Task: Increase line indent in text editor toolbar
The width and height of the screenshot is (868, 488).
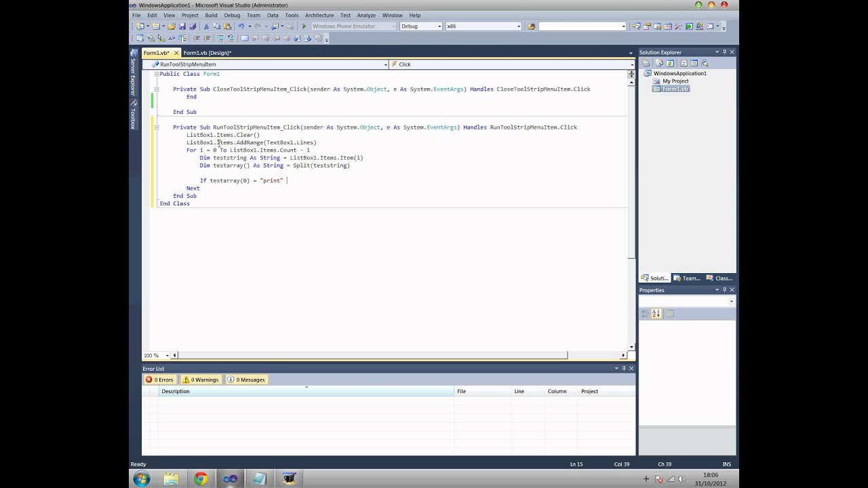Action: click(x=207, y=39)
